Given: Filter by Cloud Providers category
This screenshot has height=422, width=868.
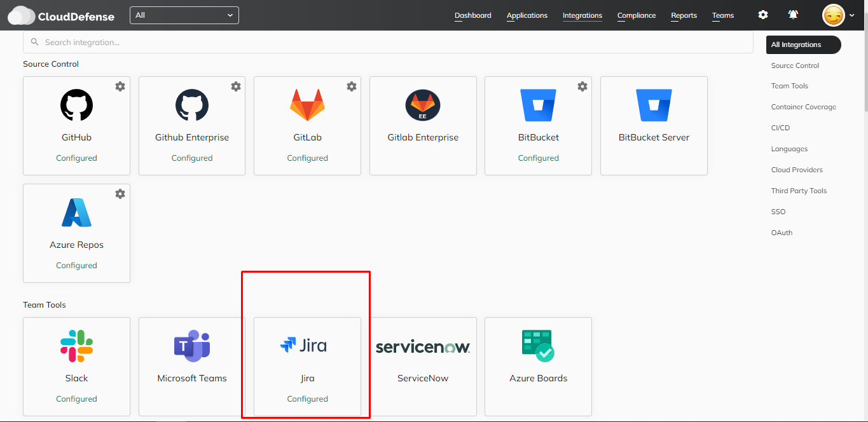Looking at the screenshot, I should click(797, 170).
